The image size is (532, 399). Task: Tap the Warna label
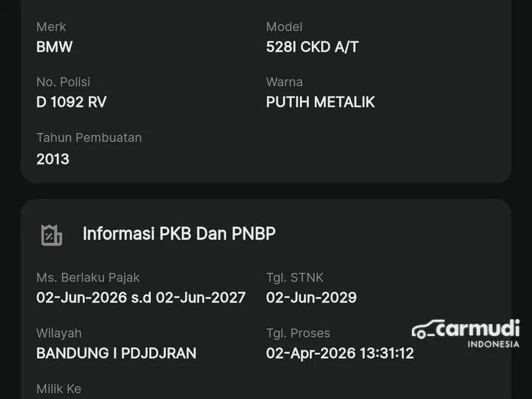tap(285, 82)
